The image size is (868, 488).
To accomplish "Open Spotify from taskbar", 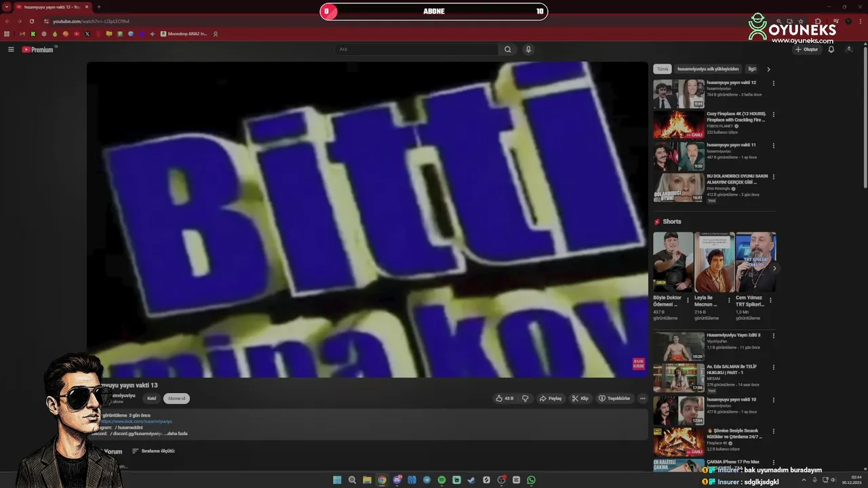I will pos(441,480).
